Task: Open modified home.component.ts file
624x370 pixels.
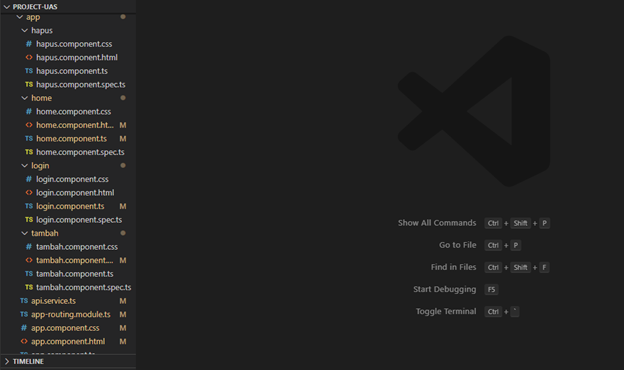Action: [72, 139]
